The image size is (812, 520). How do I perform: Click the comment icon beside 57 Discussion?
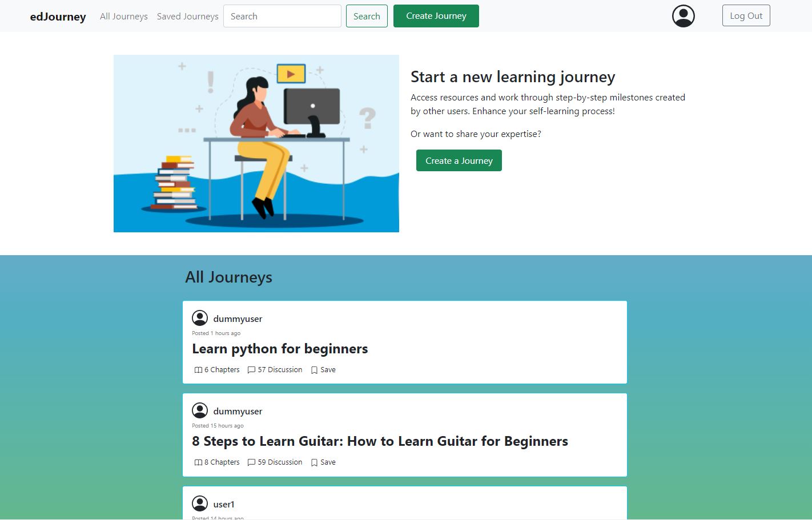click(x=251, y=370)
